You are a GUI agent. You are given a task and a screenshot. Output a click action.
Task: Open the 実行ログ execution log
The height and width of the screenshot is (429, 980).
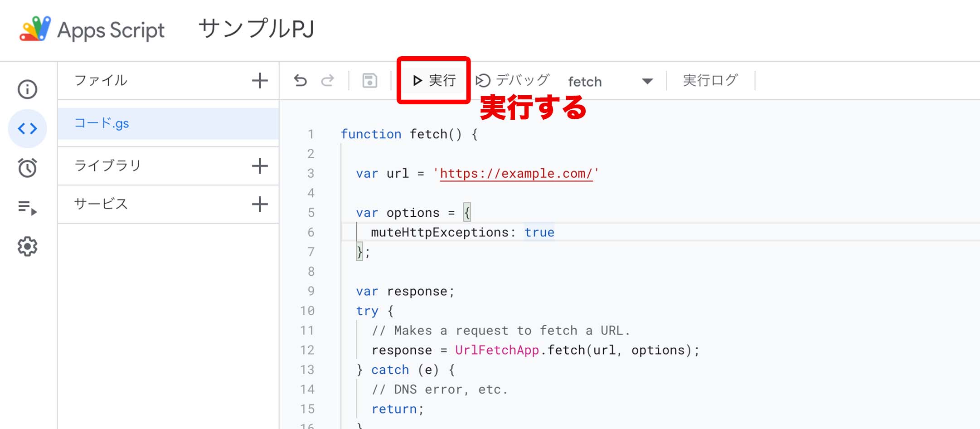[711, 80]
